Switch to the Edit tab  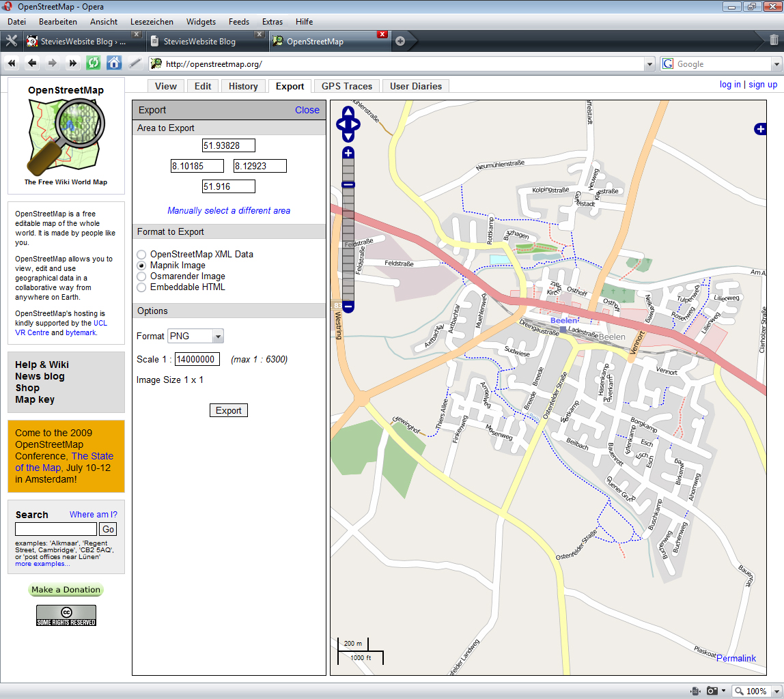tap(203, 86)
